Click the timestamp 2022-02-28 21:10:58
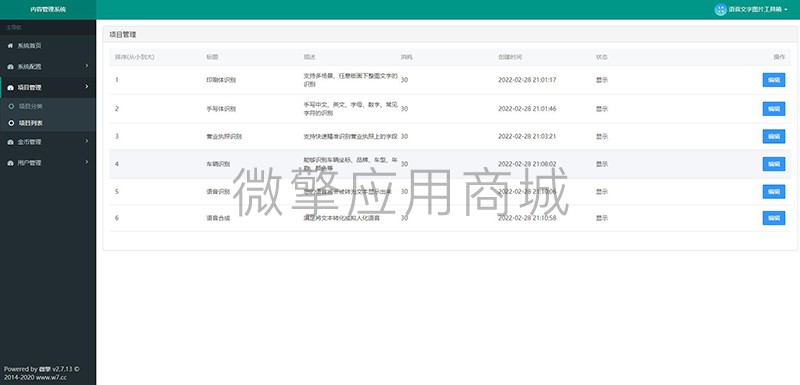The width and height of the screenshot is (800, 385). (x=527, y=218)
